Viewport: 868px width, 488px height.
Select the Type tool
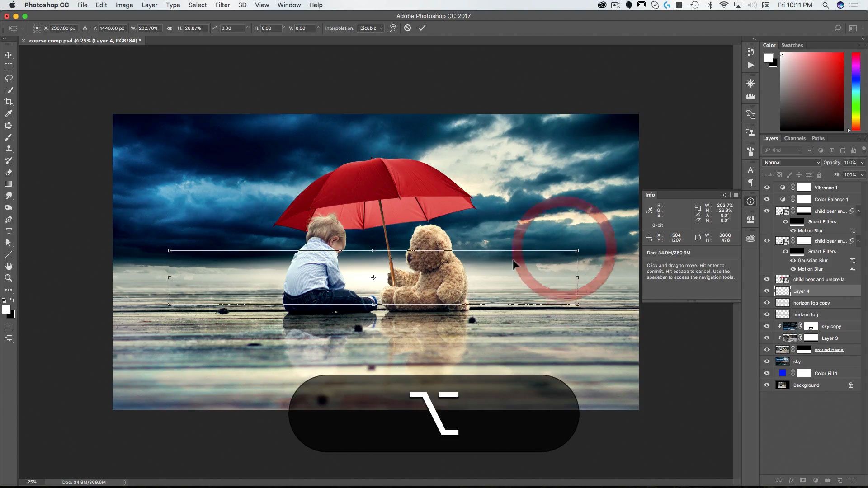pyautogui.click(x=9, y=231)
